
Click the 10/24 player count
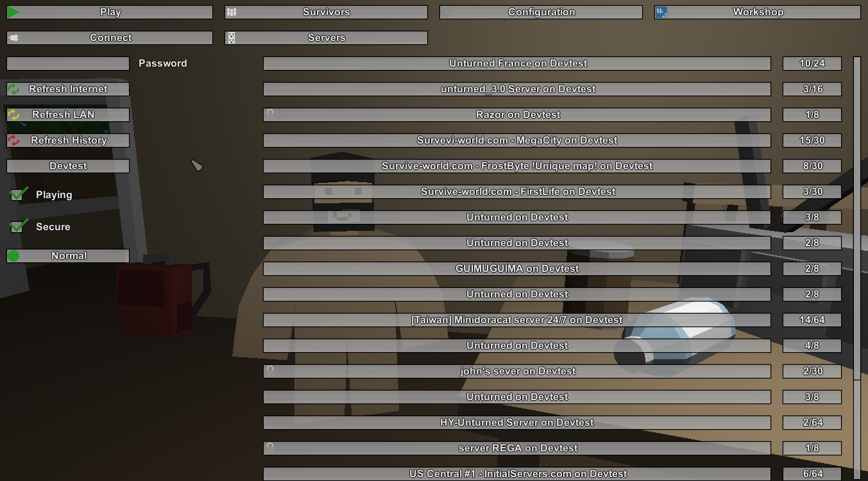coord(812,63)
